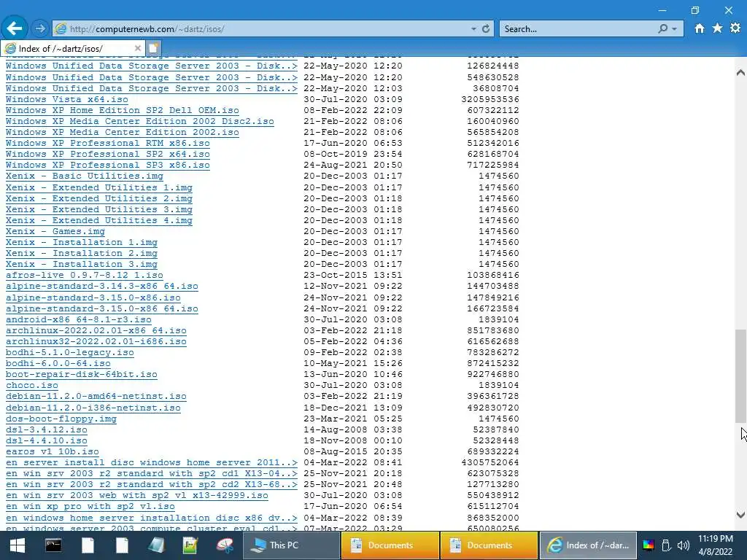Open en_win_xp_pro_with_sp2_vl.iso link
Image resolution: width=747 pixels, height=560 pixels.
(90, 507)
